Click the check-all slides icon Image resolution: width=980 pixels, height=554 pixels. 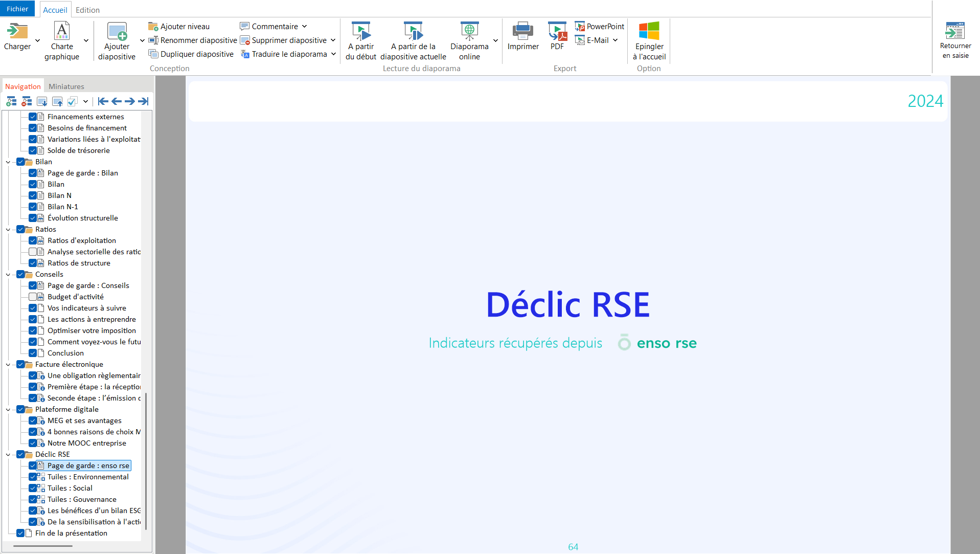coord(73,101)
